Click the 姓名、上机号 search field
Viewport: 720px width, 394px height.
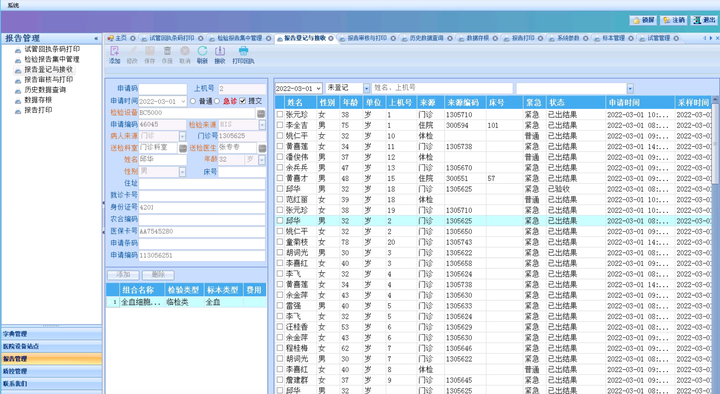tap(442, 88)
